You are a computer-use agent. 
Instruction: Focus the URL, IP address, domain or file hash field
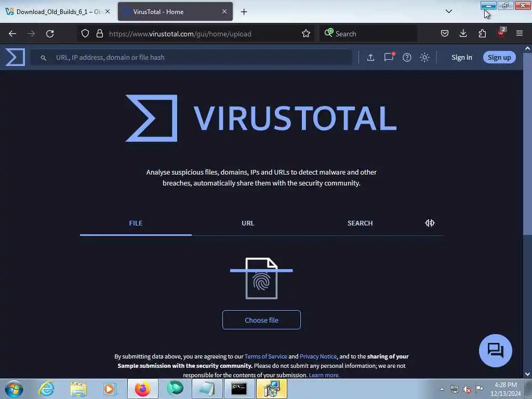click(191, 57)
